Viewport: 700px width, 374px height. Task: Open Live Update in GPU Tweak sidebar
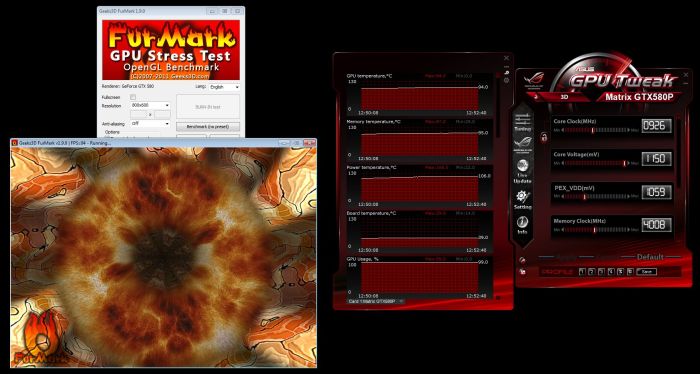(523, 172)
